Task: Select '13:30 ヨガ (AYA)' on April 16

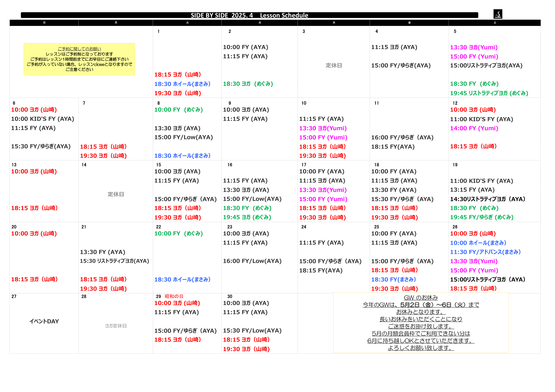Action: [246, 190]
